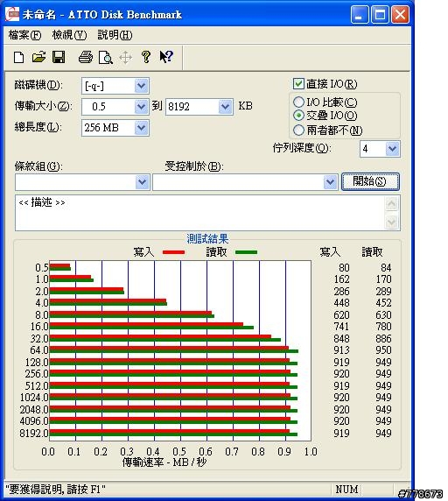Screen dimensions: 448x501
Task: Select the 交疊 I/O radio button
Action: (298, 116)
